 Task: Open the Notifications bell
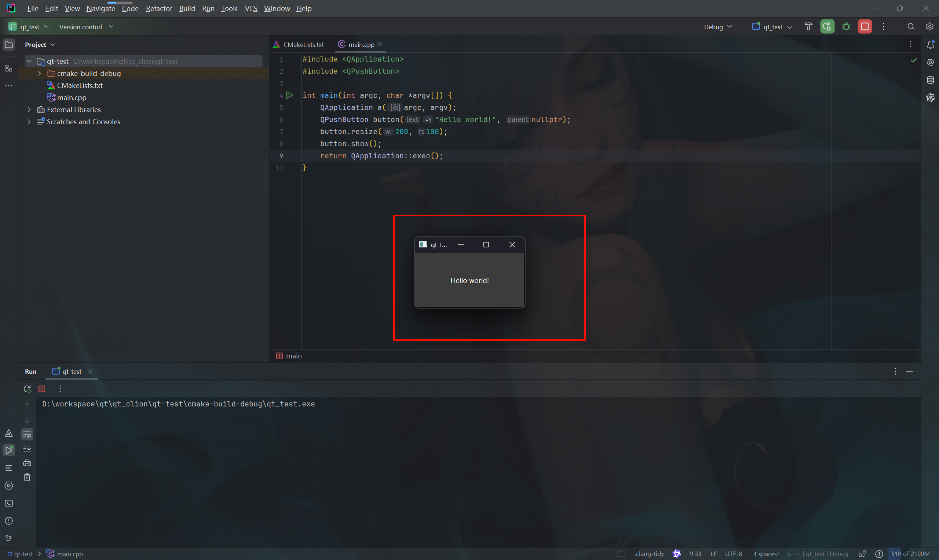[931, 44]
